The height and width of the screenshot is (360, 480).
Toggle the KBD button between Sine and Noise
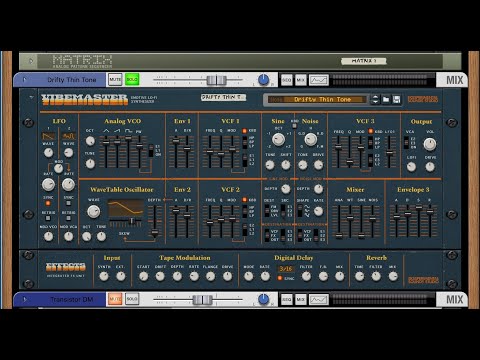[294, 125]
